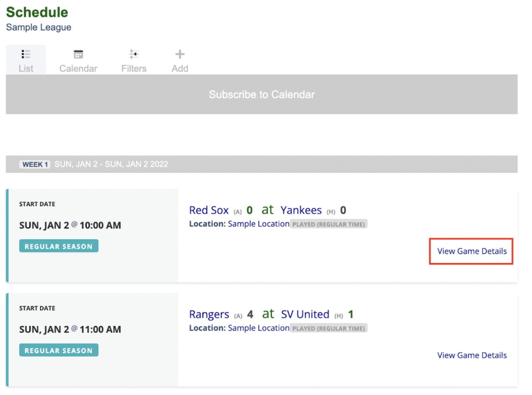Viewport: 532px width, 395px height.
Task: View Game Details for Red Sox game
Action: click(472, 251)
